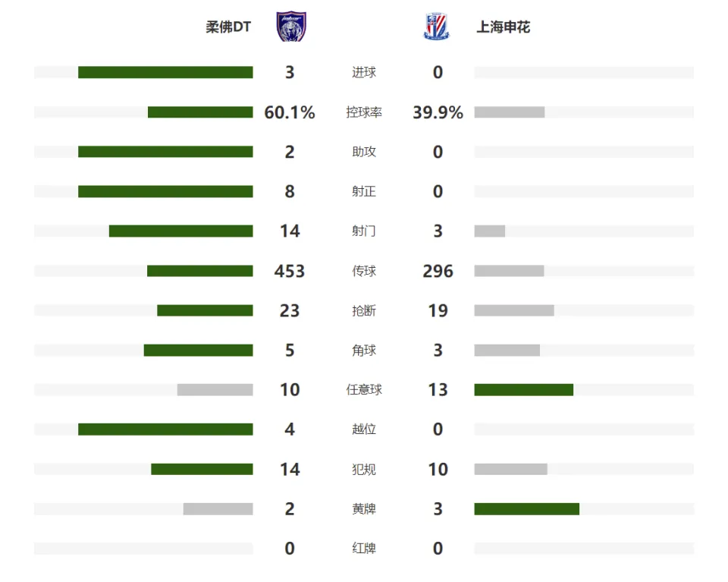Click the green possession bar for 柔佛DT
This screenshot has width=728, height=582.
[200, 112]
